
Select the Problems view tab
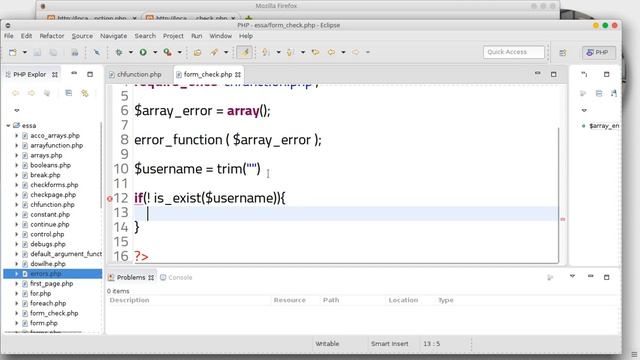coord(131,278)
